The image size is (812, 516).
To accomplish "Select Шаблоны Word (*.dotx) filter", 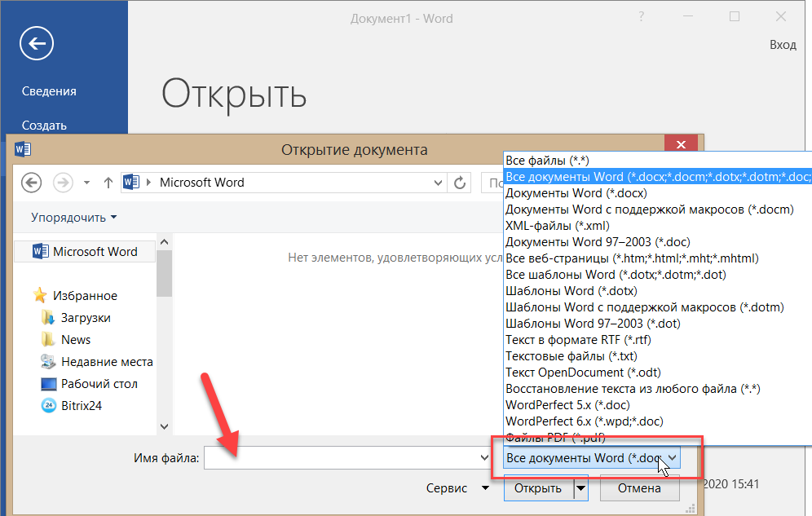I will click(x=658, y=291).
